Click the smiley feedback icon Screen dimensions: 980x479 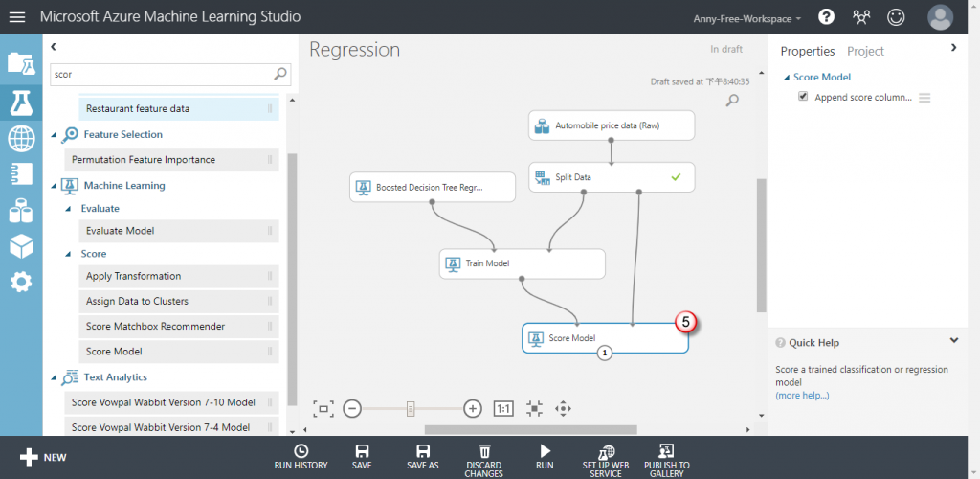coord(896,17)
